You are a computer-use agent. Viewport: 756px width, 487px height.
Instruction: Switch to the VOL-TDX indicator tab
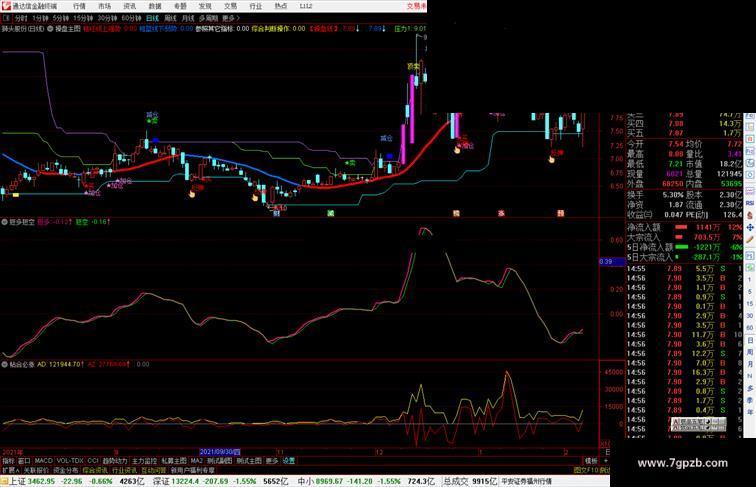(70, 461)
